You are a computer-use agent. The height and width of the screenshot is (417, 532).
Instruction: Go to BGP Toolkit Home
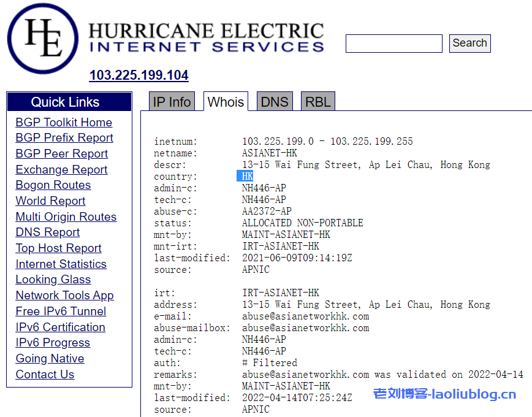point(64,122)
